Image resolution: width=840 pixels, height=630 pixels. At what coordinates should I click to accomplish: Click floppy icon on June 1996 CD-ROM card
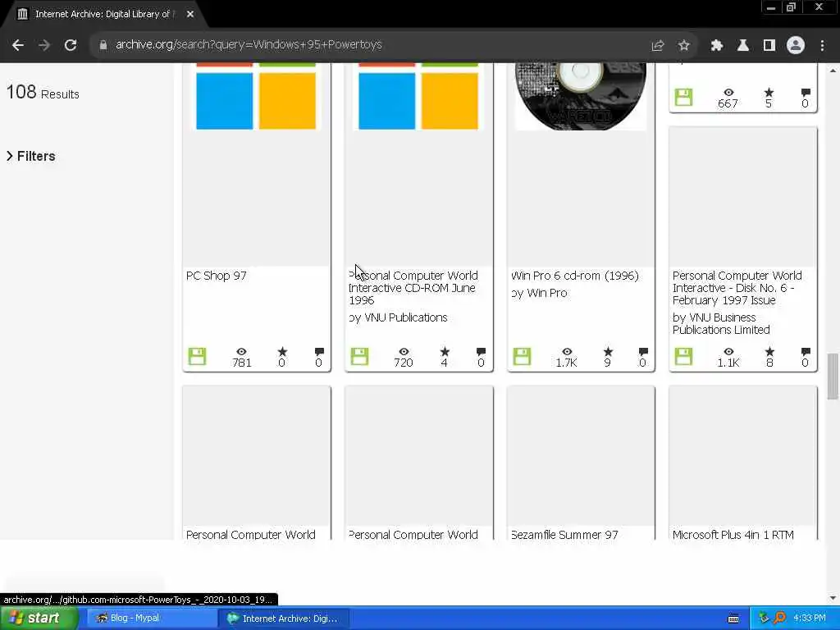[359, 356]
